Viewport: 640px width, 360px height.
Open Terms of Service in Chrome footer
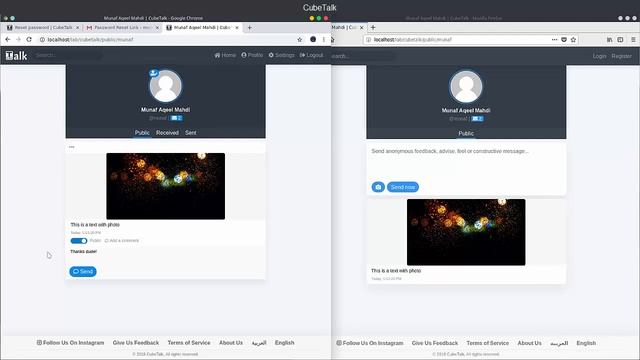189,343
